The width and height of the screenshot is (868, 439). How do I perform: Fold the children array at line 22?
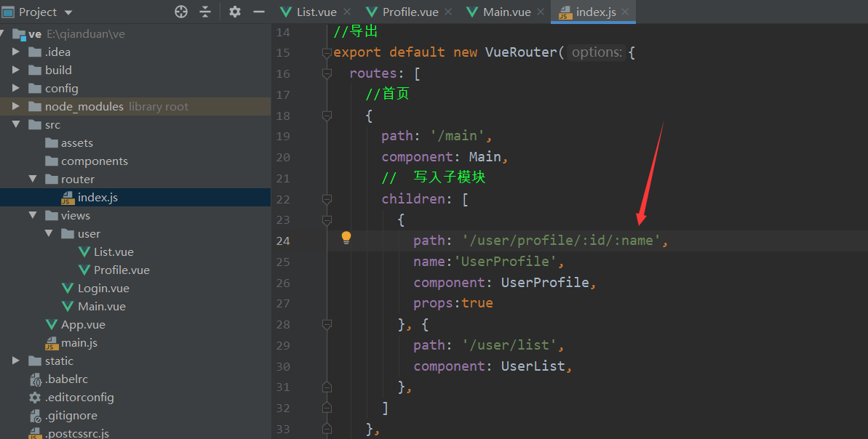pos(327,199)
